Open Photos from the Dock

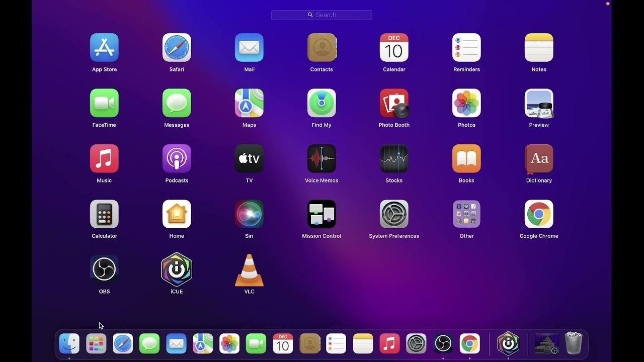229,344
